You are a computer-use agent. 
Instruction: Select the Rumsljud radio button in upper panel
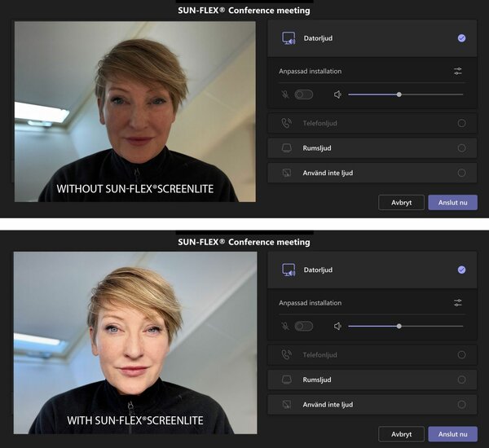(x=461, y=148)
